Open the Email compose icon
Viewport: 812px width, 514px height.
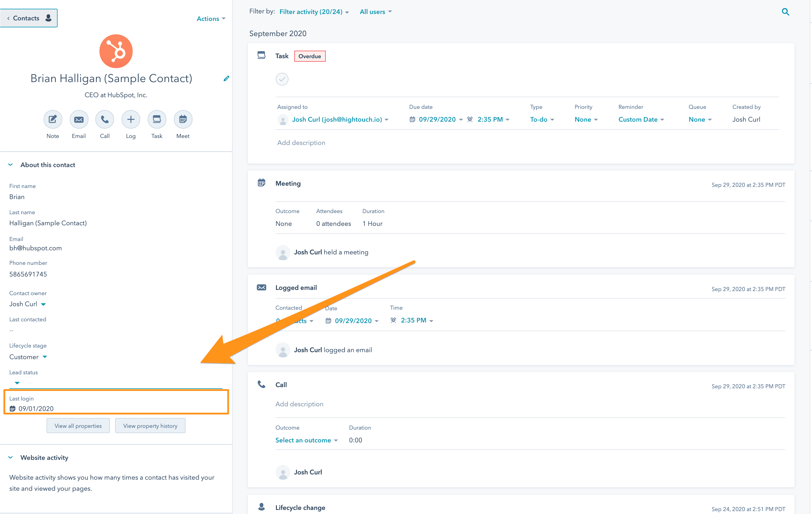[x=79, y=119]
